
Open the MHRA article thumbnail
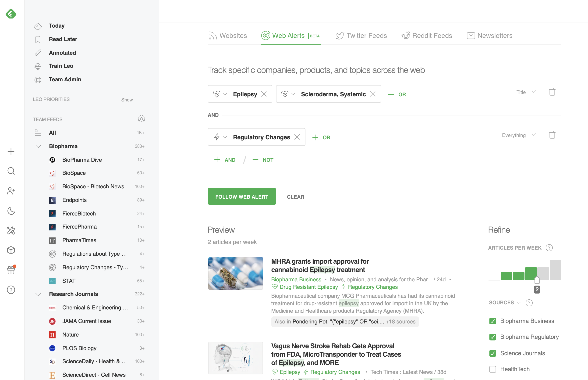(235, 273)
